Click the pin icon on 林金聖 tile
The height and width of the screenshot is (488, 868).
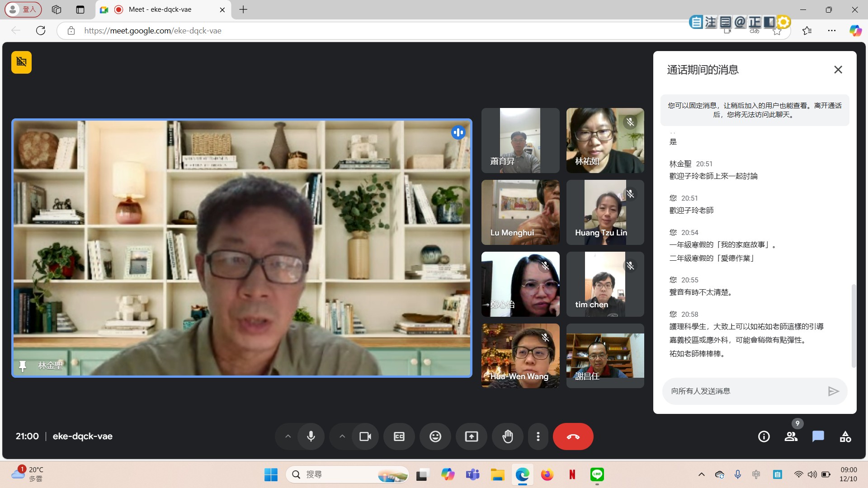[x=23, y=366]
